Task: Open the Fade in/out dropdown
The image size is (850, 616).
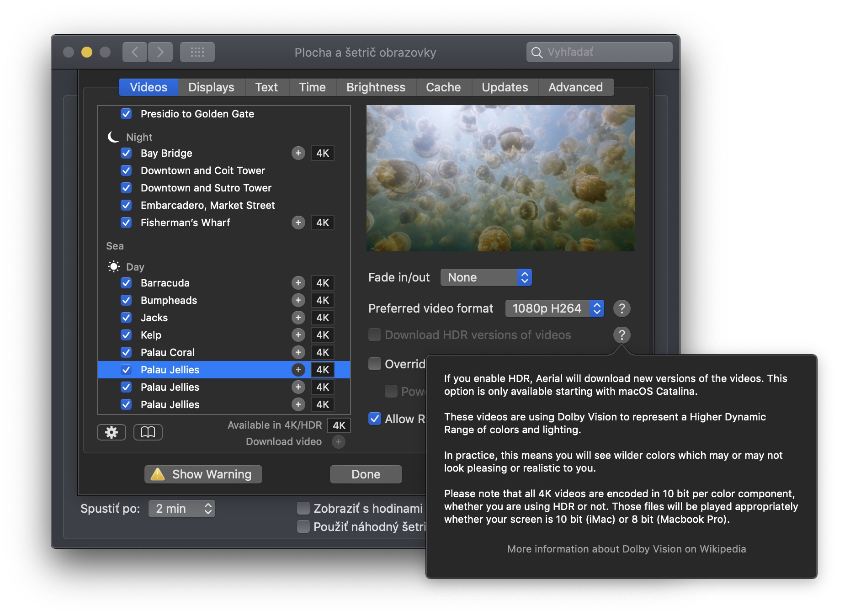Action: pos(486,277)
